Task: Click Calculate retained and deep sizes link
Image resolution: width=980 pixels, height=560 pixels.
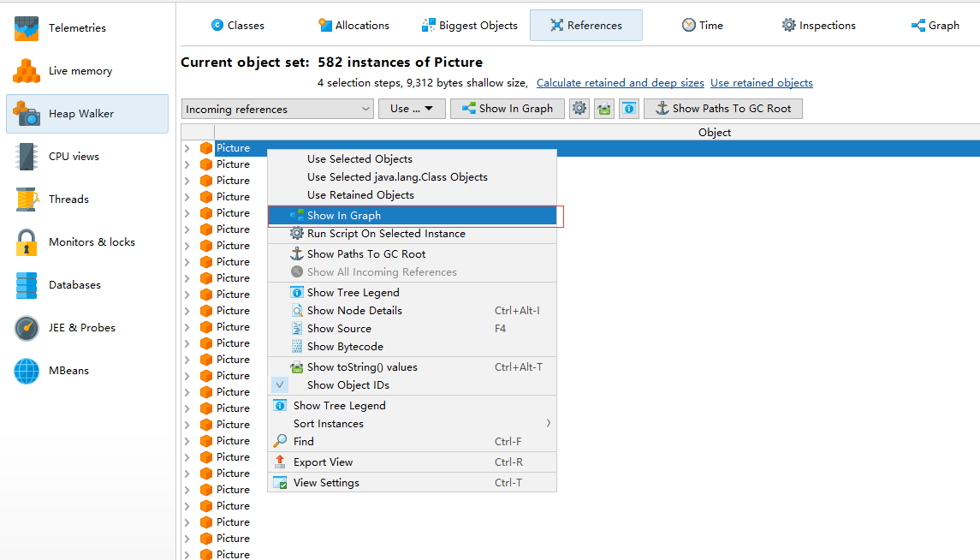Action: pos(620,83)
